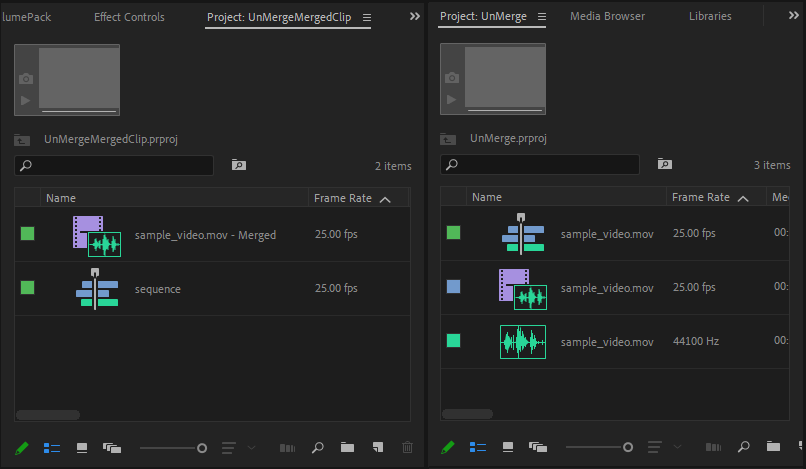Click green label of sample_video.mov sequence row

453,232
